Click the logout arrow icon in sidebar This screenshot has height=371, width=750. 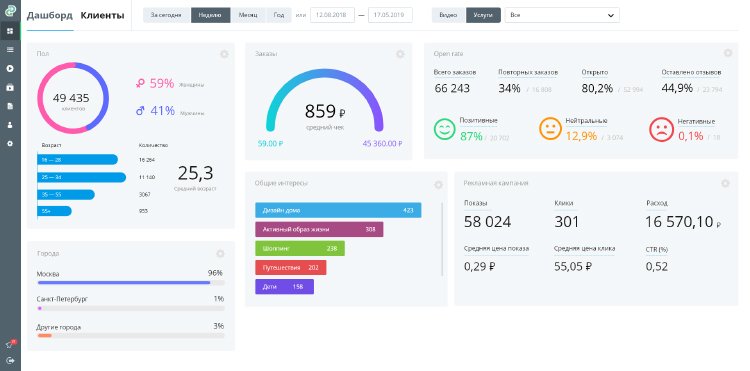(x=10, y=360)
